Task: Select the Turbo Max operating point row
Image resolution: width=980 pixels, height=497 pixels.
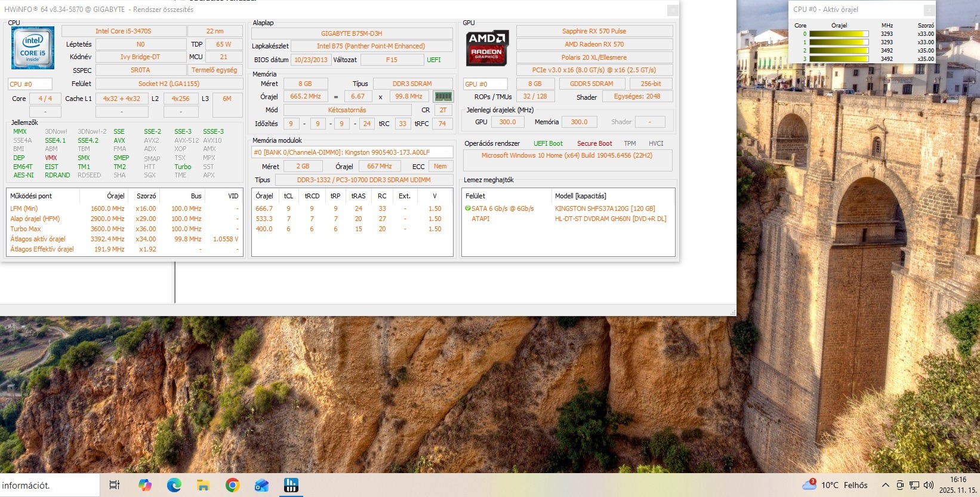Action: tap(124, 229)
